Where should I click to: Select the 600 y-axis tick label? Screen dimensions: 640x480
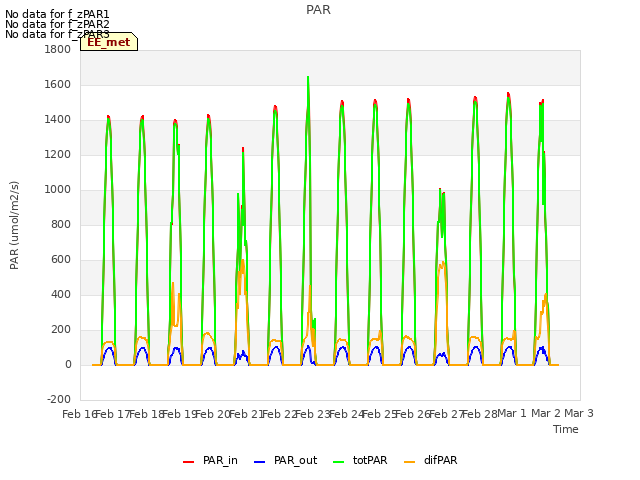(61, 260)
